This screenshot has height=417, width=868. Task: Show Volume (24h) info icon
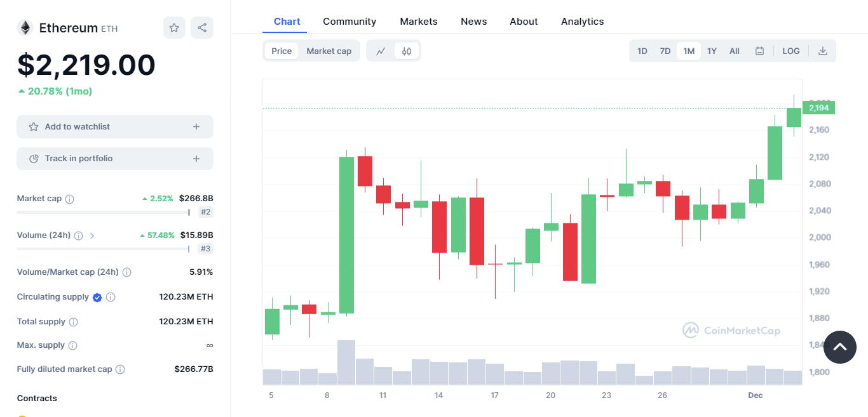(x=78, y=235)
